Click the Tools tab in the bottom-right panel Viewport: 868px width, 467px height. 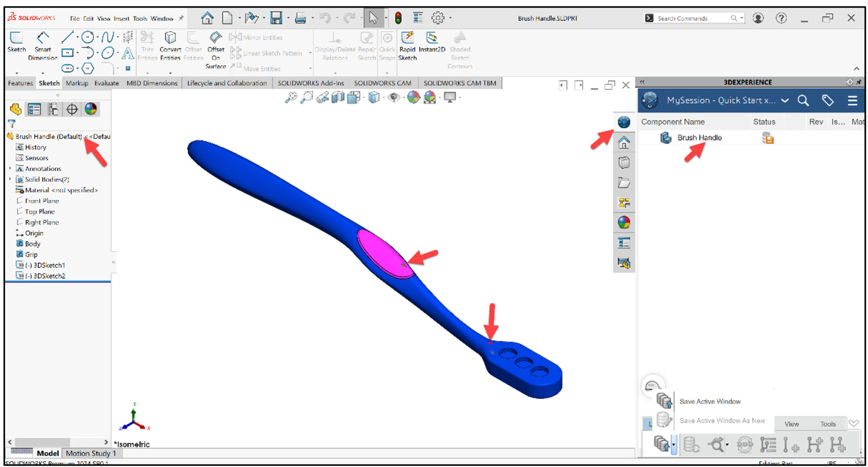[x=829, y=423]
